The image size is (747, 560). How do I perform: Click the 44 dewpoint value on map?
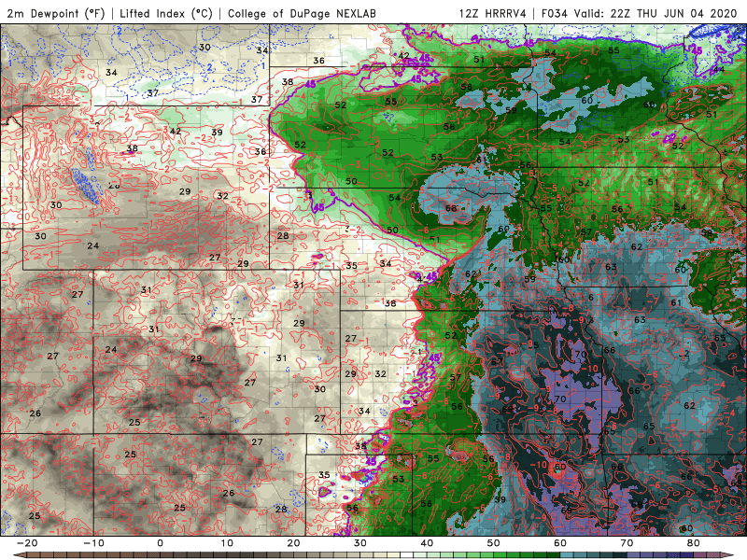(x=718, y=69)
